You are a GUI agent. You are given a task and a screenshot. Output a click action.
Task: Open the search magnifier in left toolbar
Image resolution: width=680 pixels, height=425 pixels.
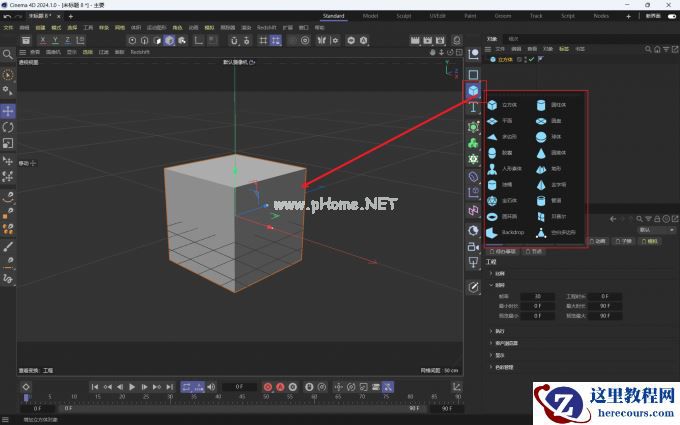8,54
